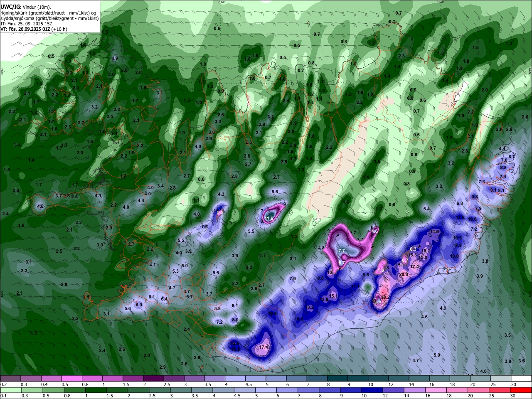532x399 pixels.
Task: Click the 9.1 precipitation value
Action: pos(493,190)
